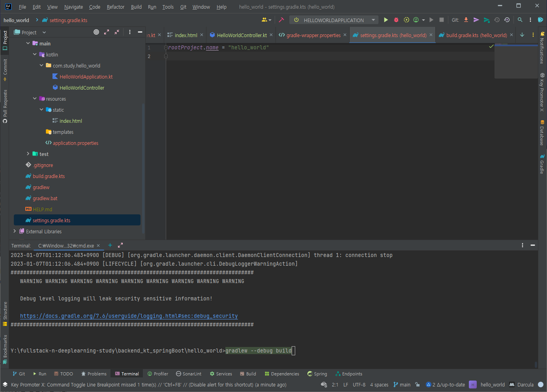Open Search Everywhere magnifier icon
The height and width of the screenshot is (392, 547).
pos(520,20)
